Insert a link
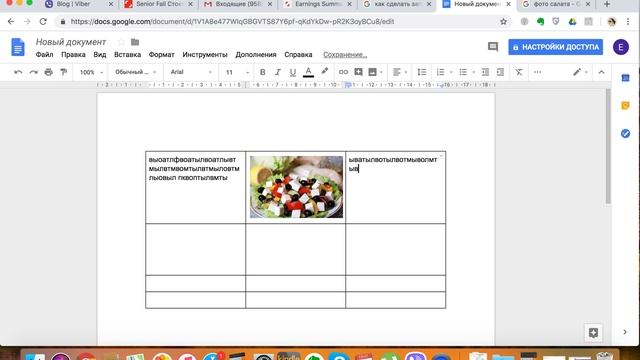Viewport: 640px width, 360px height. coord(343,72)
